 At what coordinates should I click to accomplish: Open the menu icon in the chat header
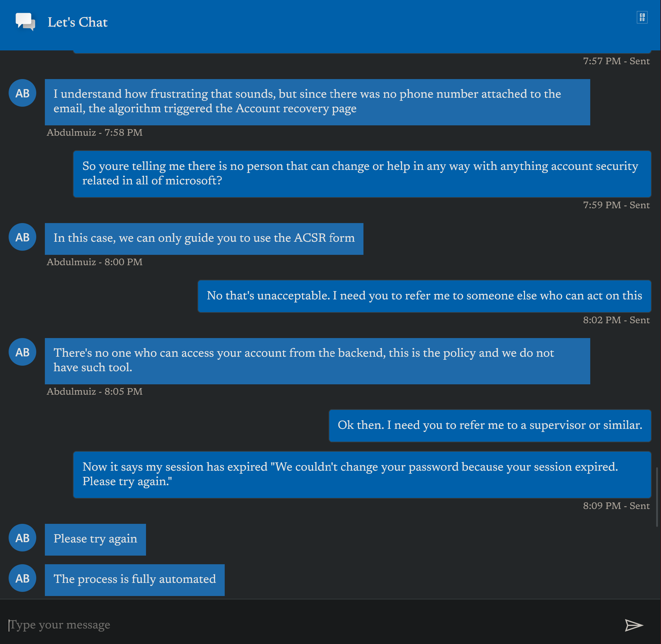(x=642, y=17)
